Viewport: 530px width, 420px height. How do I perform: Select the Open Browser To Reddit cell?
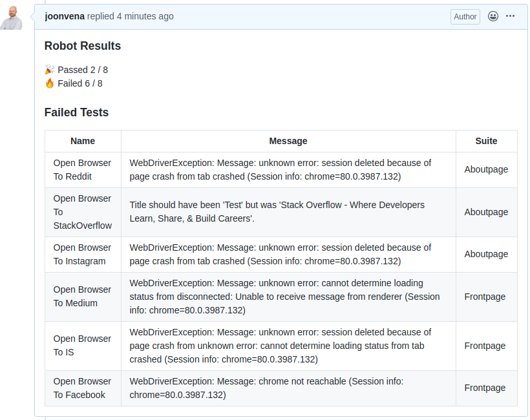[x=83, y=170]
